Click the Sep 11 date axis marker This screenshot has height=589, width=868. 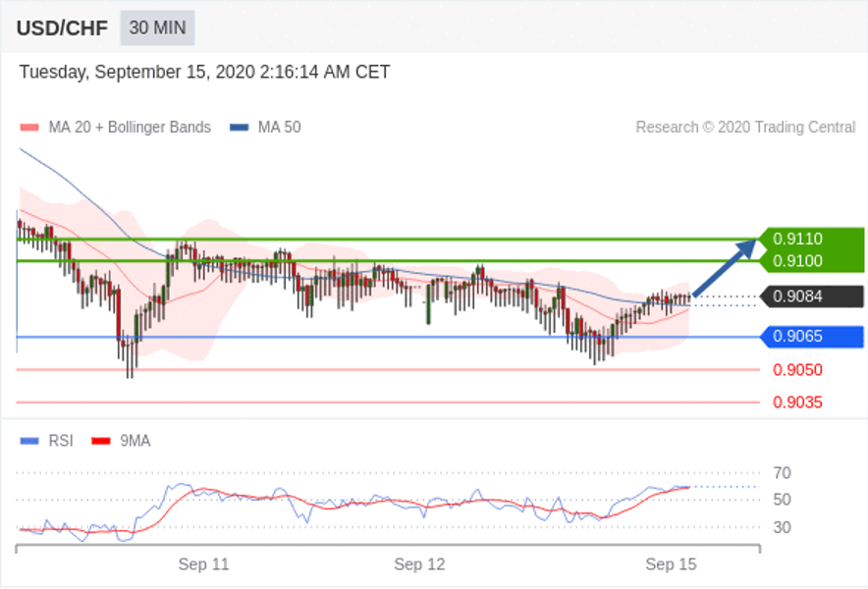[203, 564]
